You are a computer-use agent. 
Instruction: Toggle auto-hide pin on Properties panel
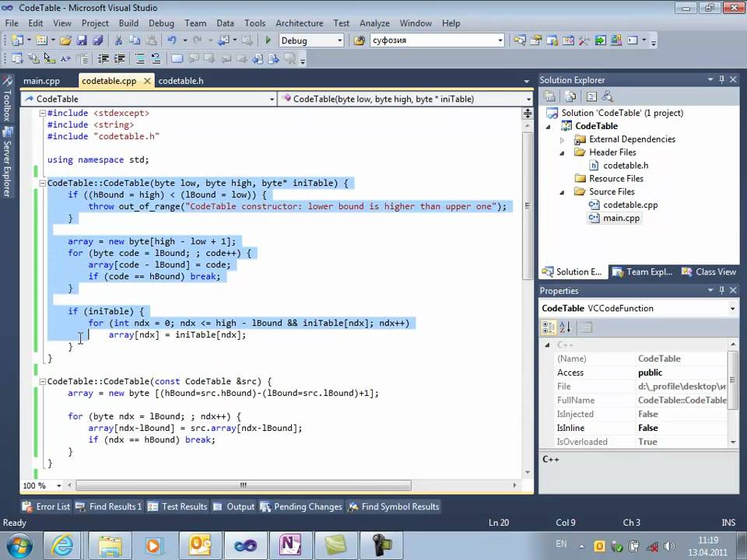tap(722, 290)
